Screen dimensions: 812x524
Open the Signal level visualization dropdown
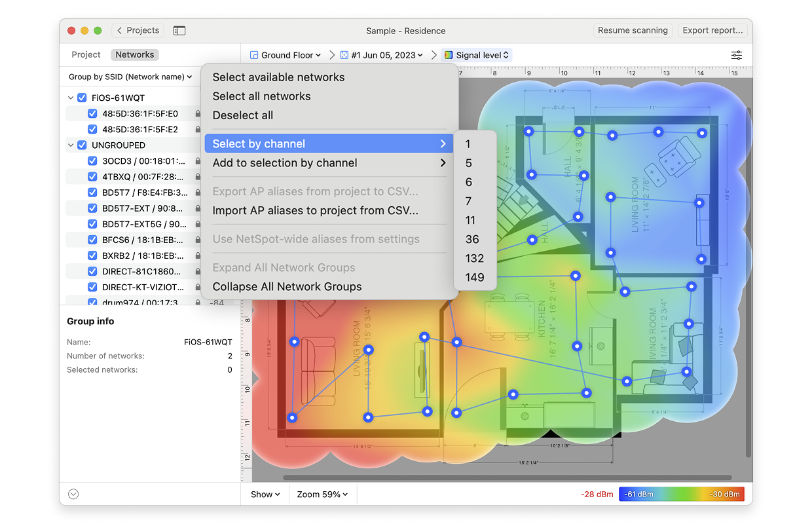477,55
